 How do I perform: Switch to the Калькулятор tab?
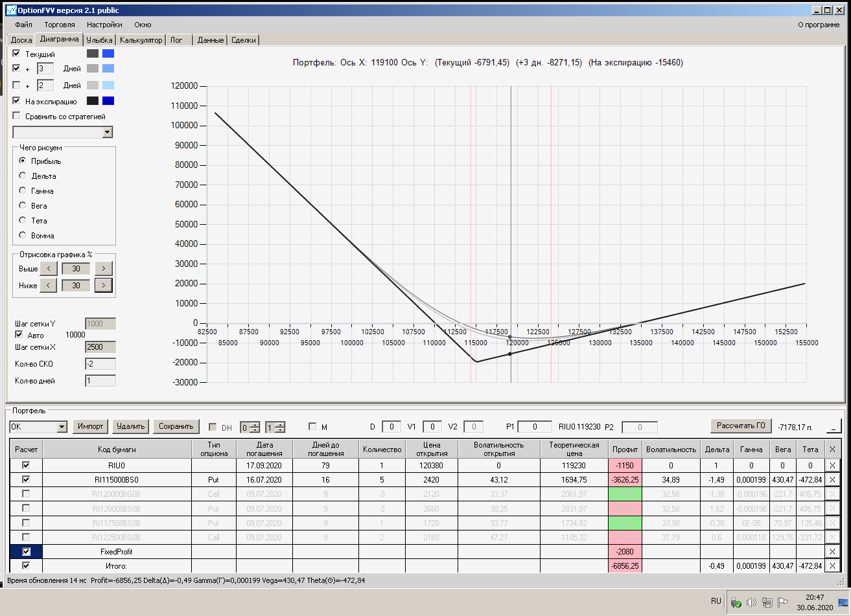coord(141,40)
